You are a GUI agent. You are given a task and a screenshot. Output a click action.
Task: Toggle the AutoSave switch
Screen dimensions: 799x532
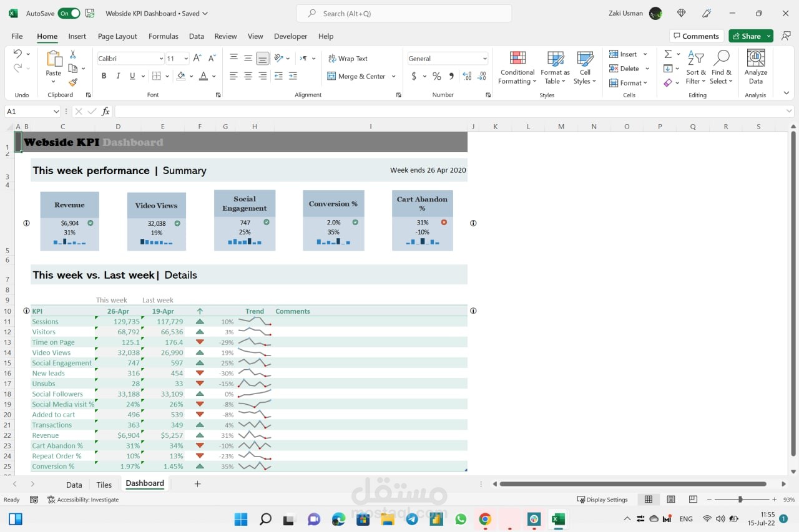[x=69, y=13]
